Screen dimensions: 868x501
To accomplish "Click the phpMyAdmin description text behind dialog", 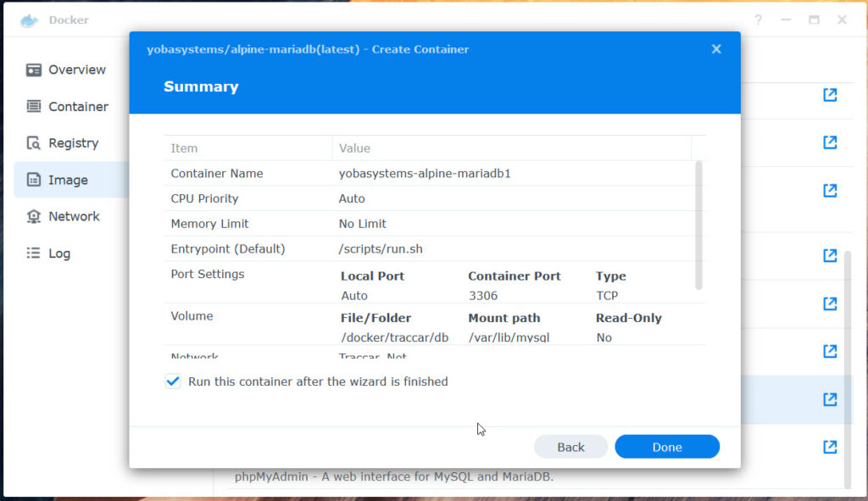I will pyautogui.click(x=394, y=476).
